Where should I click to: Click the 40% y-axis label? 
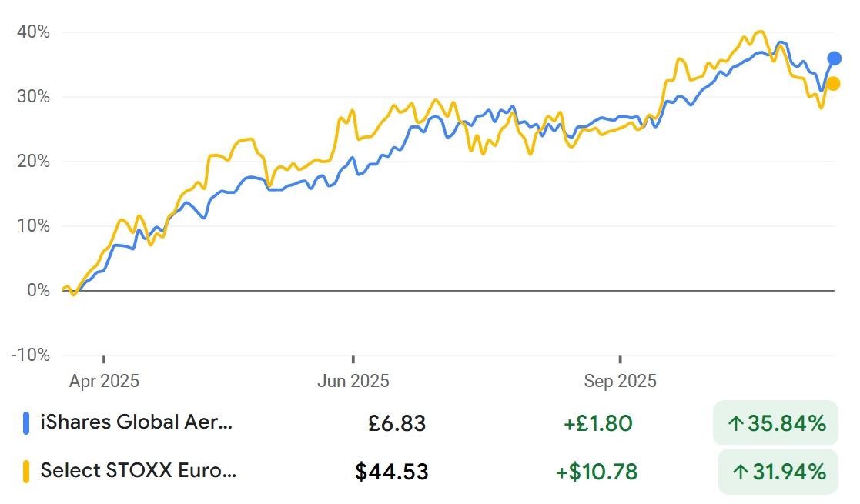(x=33, y=32)
